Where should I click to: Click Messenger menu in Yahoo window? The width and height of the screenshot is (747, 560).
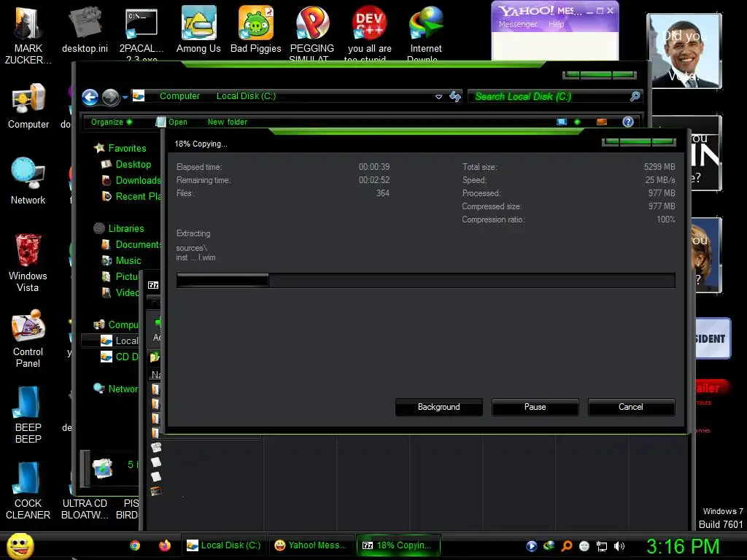pyautogui.click(x=517, y=24)
